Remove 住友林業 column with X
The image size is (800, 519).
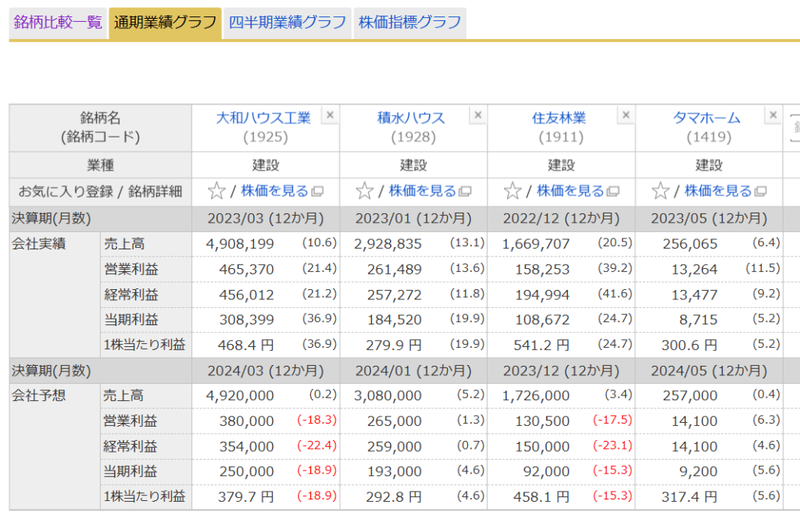pos(626,115)
